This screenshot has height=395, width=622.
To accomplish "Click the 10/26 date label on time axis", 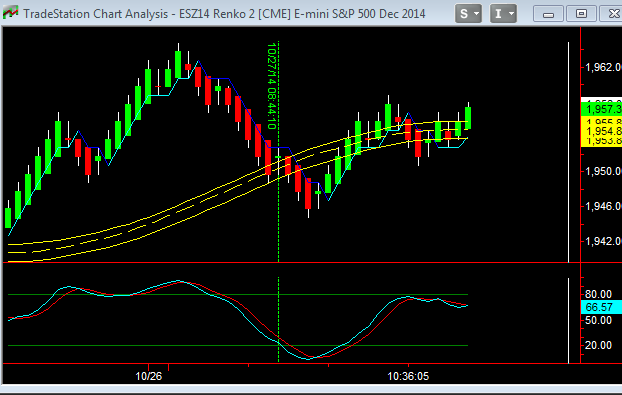I will (149, 376).
